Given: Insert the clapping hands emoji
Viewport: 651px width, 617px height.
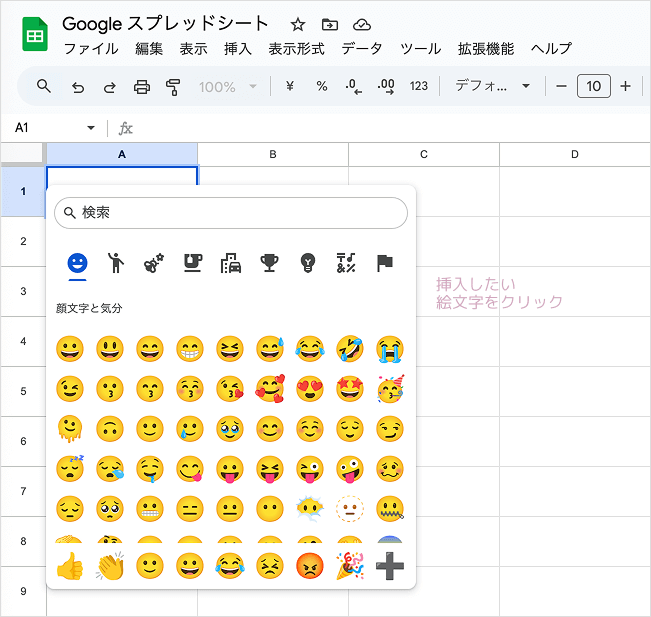Looking at the screenshot, I should coord(110,566).
